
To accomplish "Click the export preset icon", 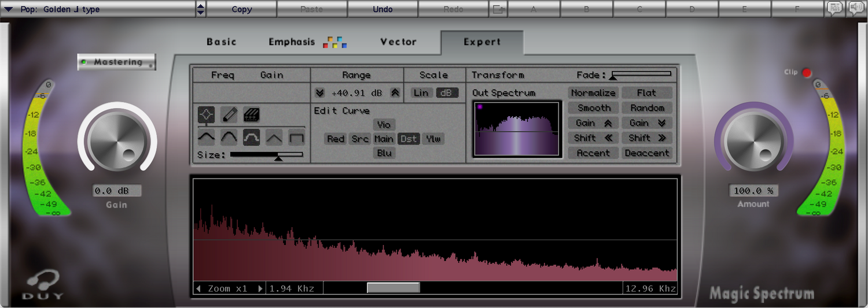I will click(x=498, y=9).
